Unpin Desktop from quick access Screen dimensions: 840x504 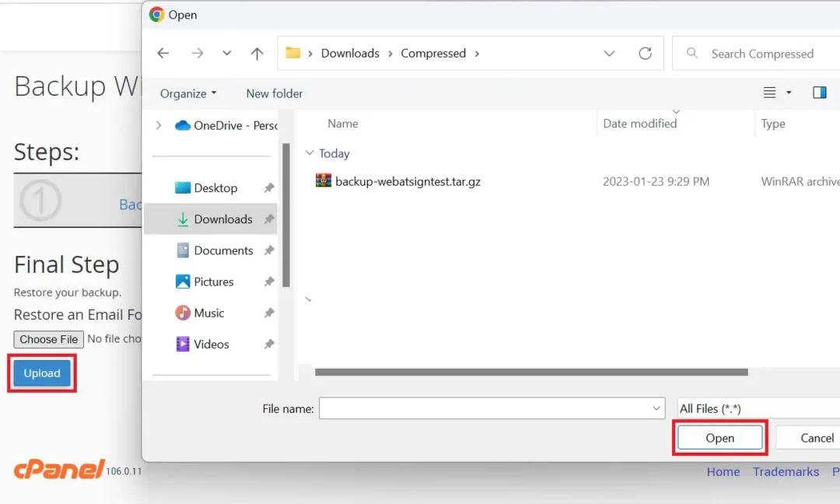point(269,188)
